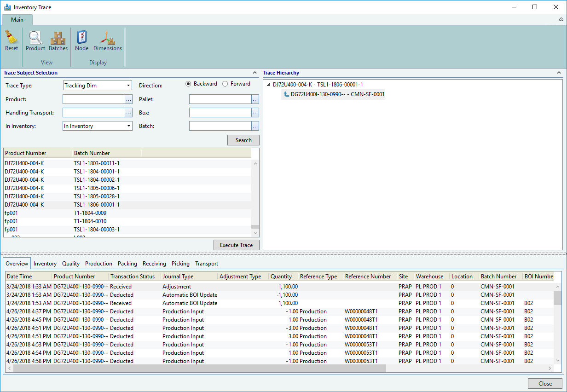
Task: Click the Product input field
Action: (x=94, y=99)
